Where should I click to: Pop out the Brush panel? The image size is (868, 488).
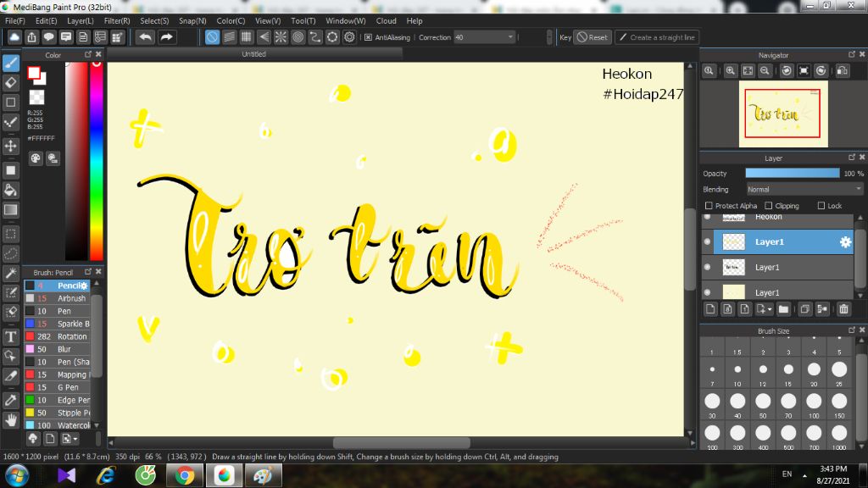coord(88,272)
